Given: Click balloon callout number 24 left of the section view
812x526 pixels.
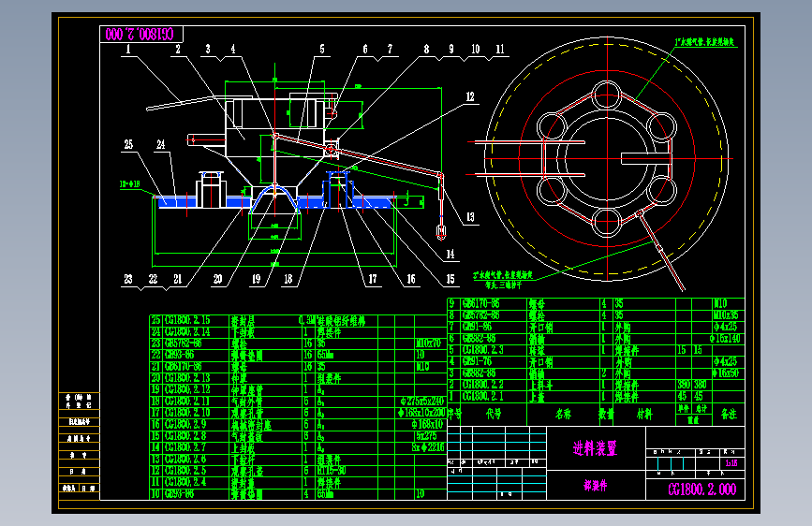Looking at the screenshot, I should [x=160, y=144].
